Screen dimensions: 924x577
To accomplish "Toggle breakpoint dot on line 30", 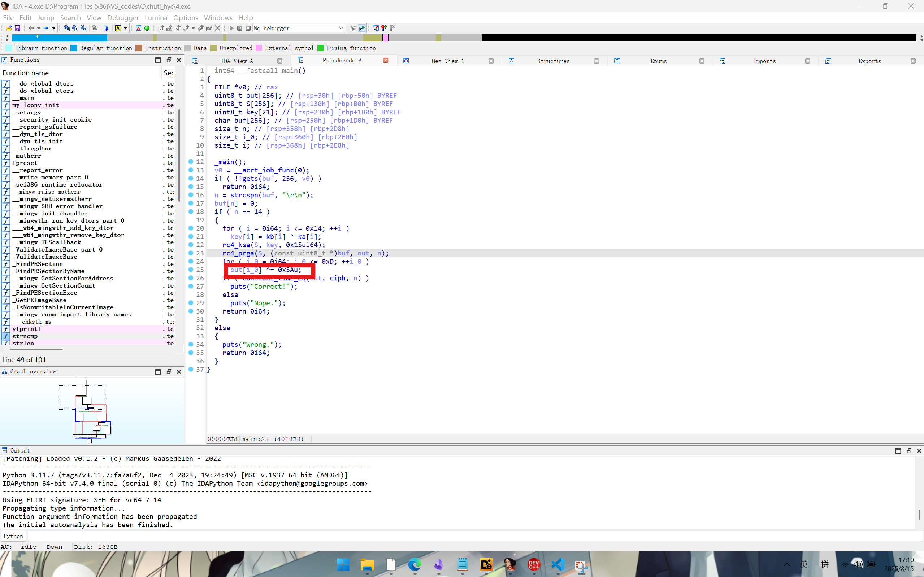I will tap(191, 311).
